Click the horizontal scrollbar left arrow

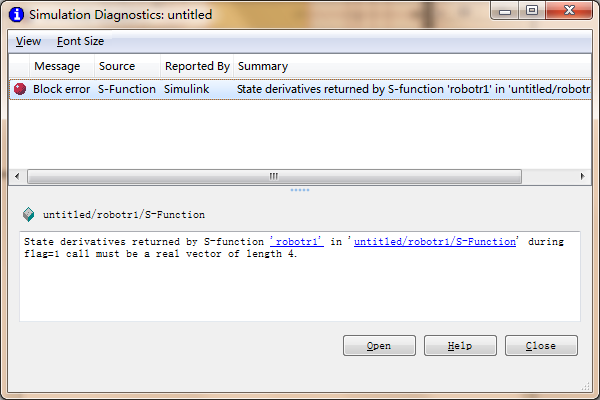(x=16, y=176)
